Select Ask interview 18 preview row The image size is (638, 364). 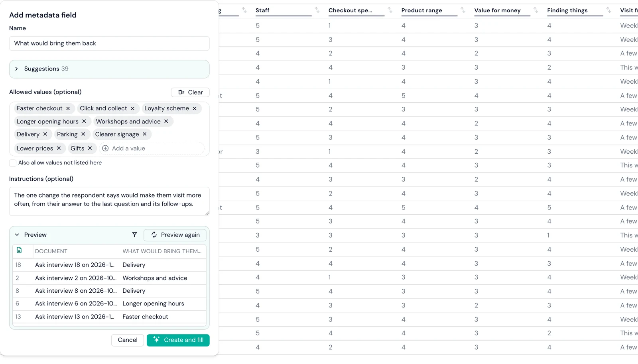pos(109,265)
